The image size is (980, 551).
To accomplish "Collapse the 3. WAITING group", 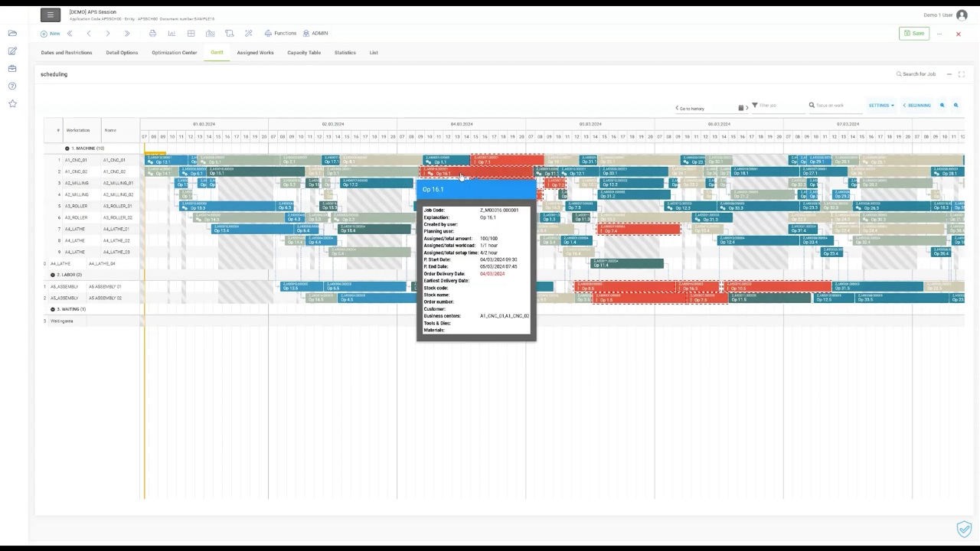I will point(53,309).
